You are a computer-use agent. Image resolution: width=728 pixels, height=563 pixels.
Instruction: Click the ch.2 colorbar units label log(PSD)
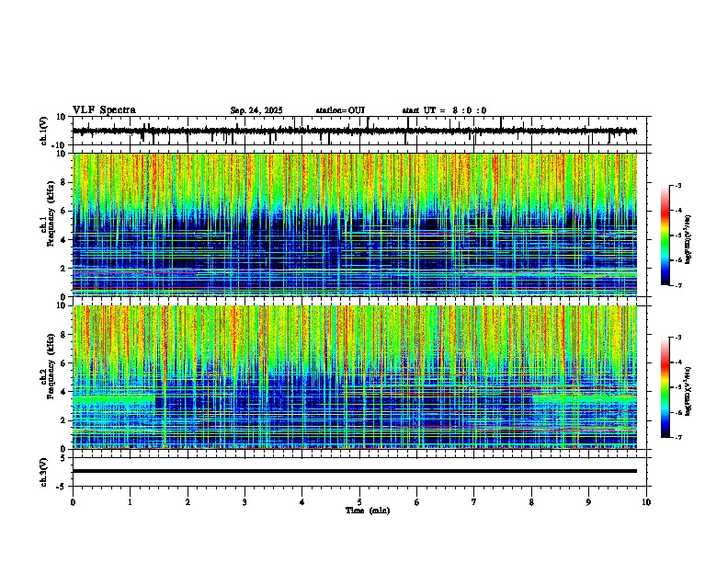click(x=688, y=391)
